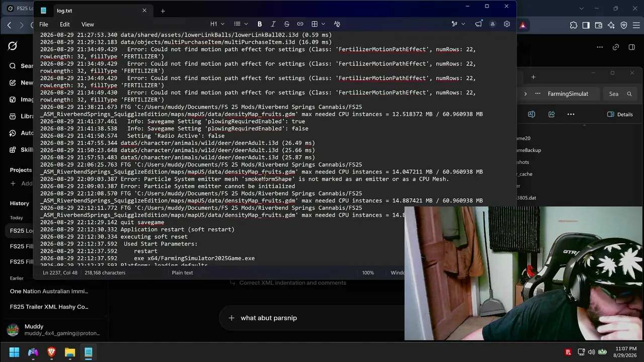Clear formatting in Notepad toolbar

coord(337,24)
